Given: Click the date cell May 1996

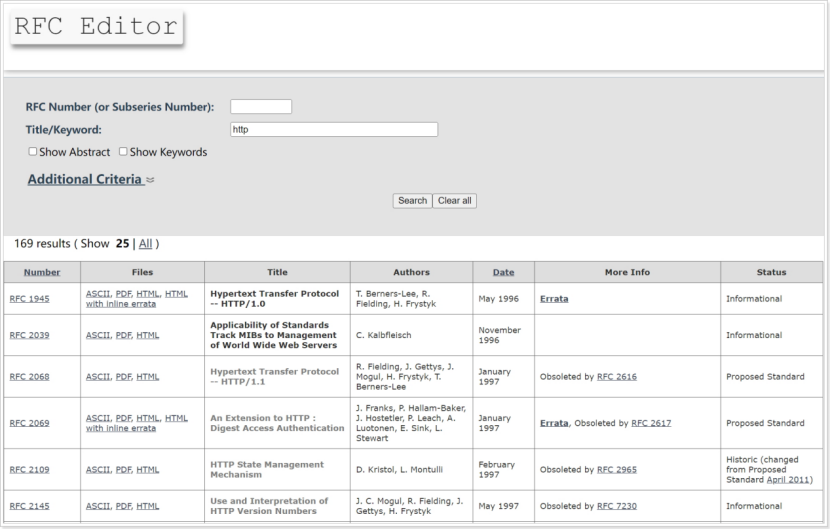Looking at the screenshot, I should (498, 299).
